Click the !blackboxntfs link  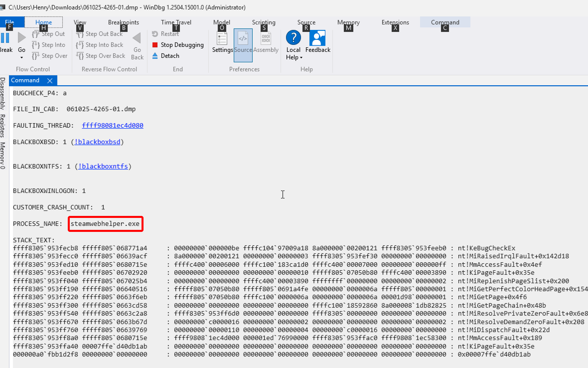click(103, 166)
